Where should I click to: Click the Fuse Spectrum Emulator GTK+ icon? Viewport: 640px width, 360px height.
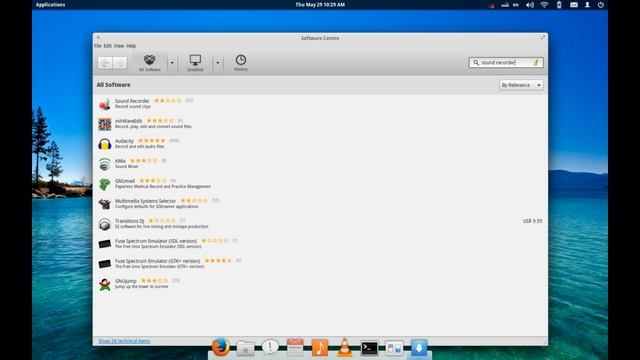(x=104, y=264)
